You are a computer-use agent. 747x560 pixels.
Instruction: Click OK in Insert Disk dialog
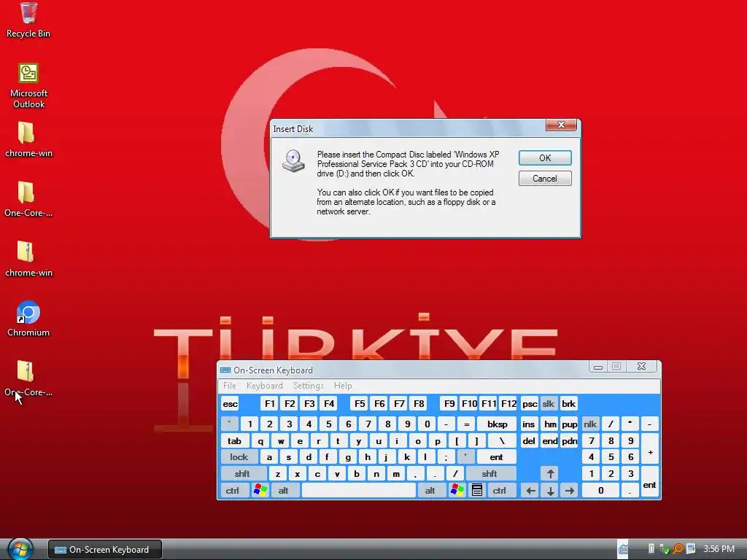pyautogui.click(x=545, y=158)
